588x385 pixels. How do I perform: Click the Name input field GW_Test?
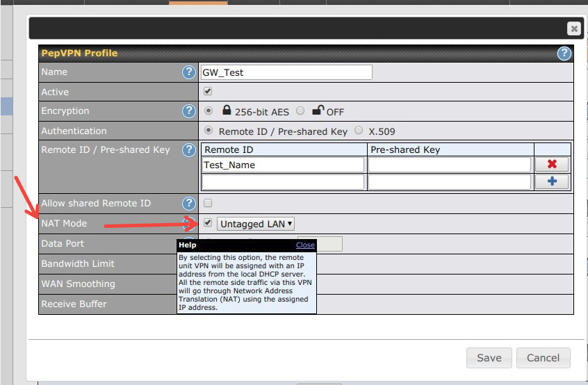[x=286, y=72]
